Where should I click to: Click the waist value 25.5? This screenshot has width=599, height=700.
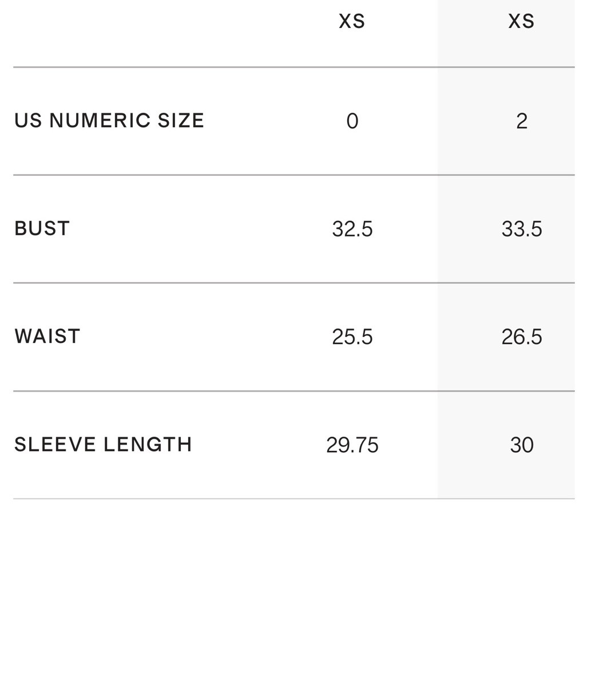tap(352, 337)
